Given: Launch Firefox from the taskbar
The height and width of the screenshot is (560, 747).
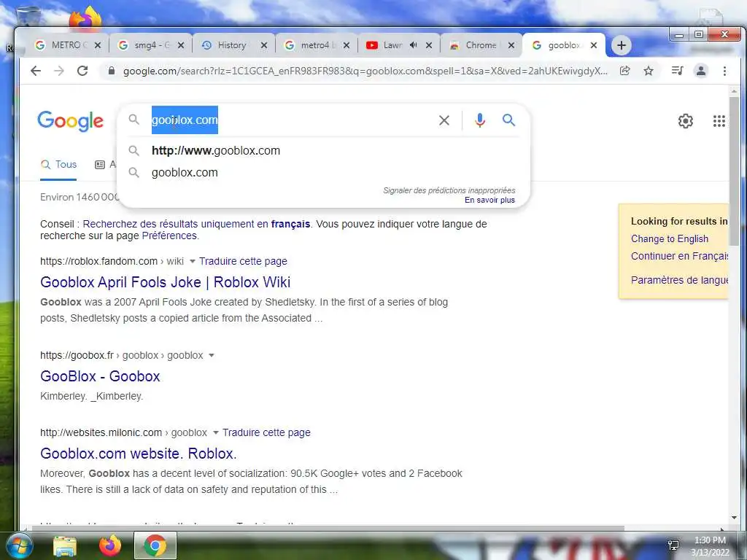Looking at the screenshot, I should (x=110, y=545).
